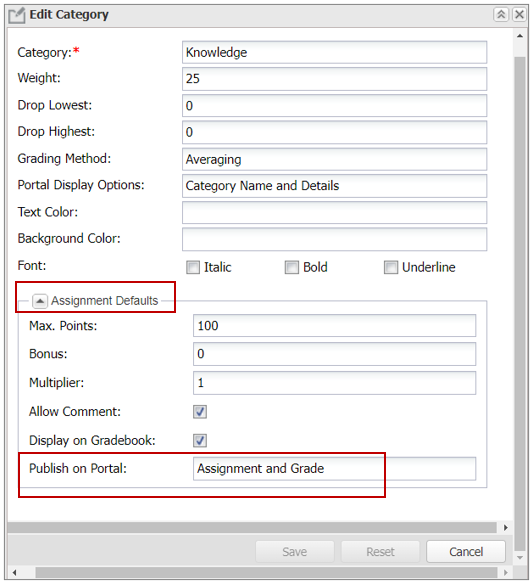Collapse the Assignment Defaults section
The width and height of the screenshot is (530, 582).
tap(40, 301)
